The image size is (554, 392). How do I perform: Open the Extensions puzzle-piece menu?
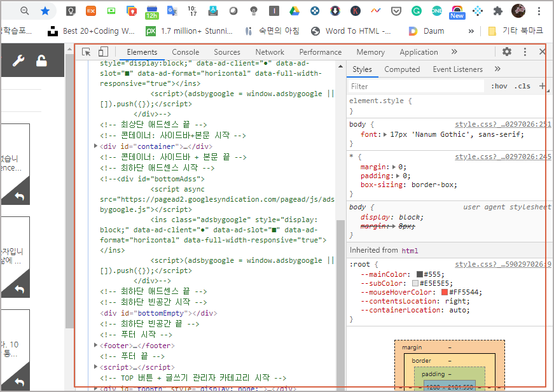(x=498, y=11)
